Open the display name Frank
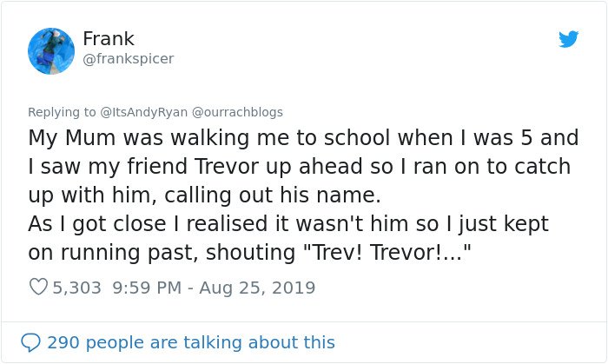This screenshot has height=364, width=608. [x=109, y=39]
